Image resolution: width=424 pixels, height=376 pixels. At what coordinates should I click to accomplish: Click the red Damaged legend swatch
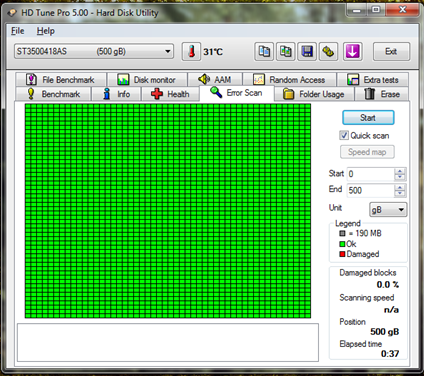click(342, 254)
